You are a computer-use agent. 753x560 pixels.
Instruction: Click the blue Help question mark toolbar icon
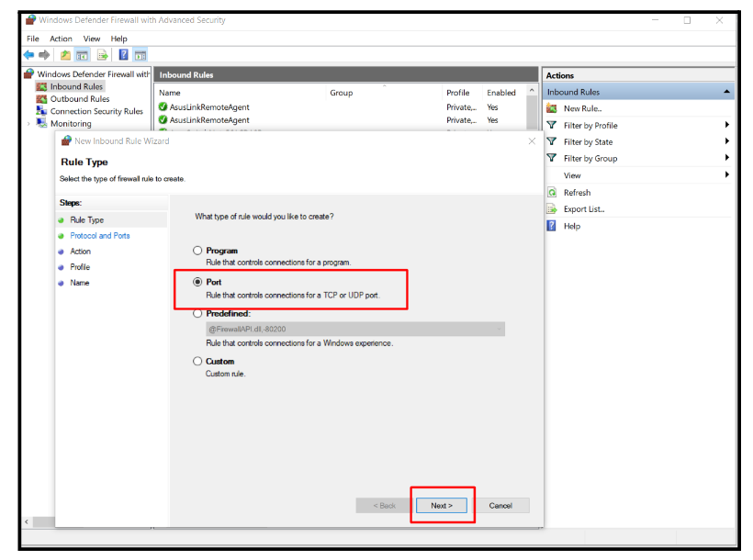click(123, 55)
